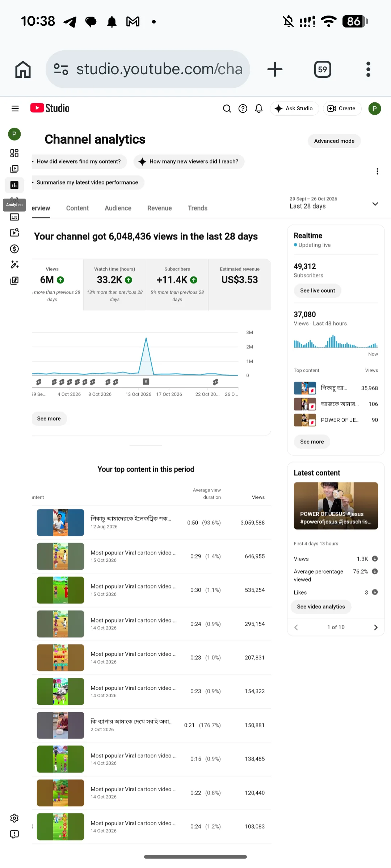
Task: Open top video with 3,059,588 views
Action: pos(151,523)
